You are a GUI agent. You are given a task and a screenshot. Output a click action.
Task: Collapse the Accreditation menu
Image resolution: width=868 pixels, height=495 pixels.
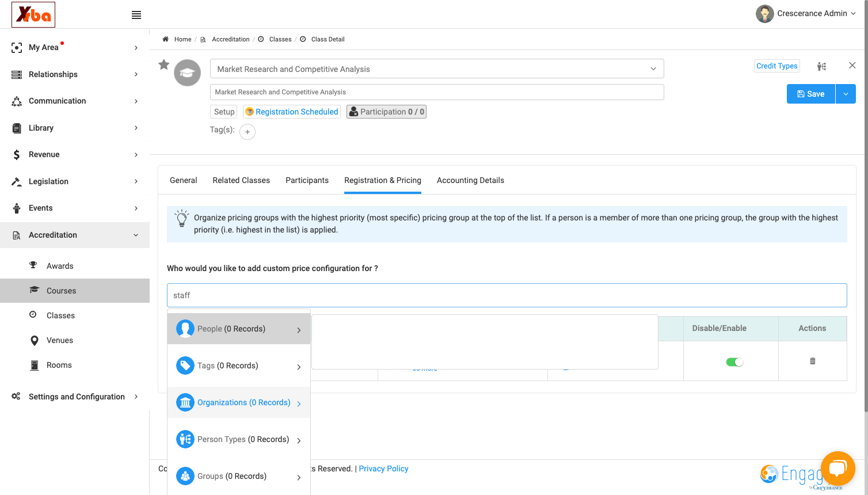75,235
